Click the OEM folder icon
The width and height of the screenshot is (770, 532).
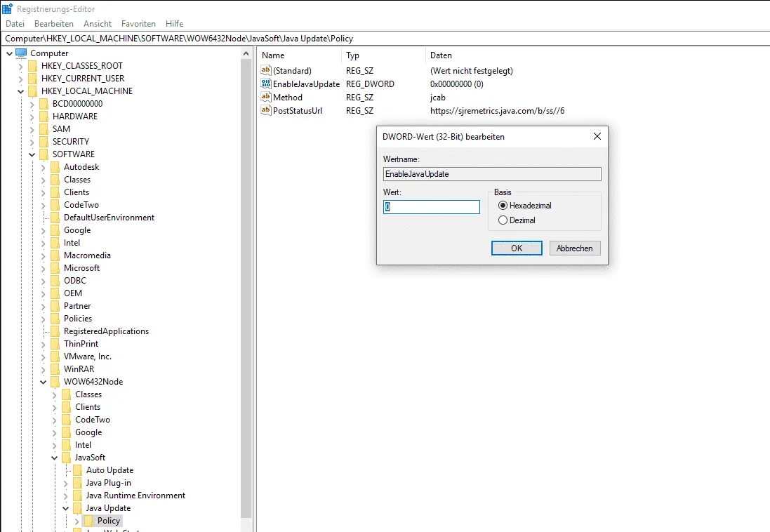click(x=55, y=293)
